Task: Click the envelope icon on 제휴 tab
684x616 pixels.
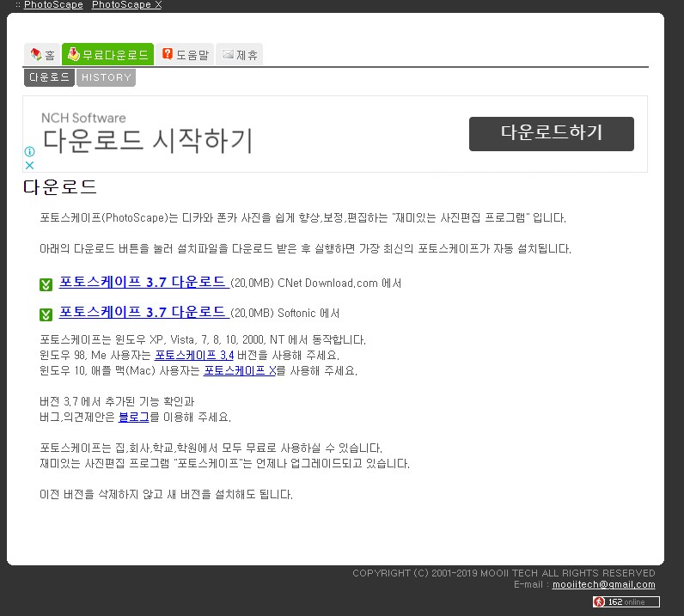Action: point(228,54)
